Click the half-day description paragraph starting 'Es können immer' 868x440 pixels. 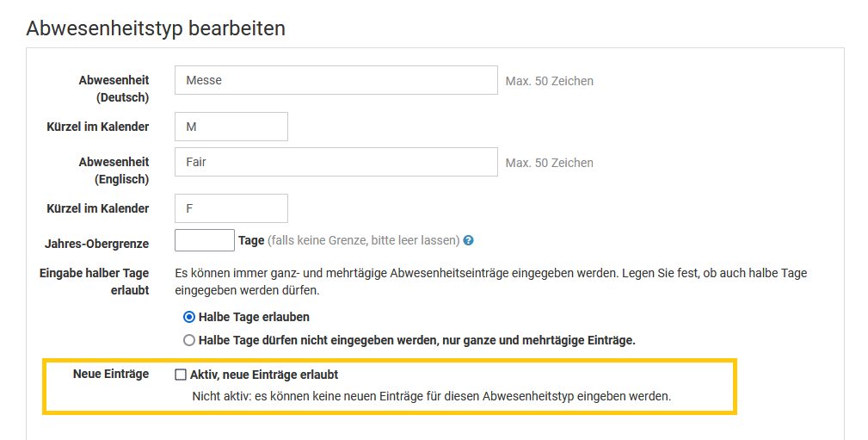click(x=490, y=282)
